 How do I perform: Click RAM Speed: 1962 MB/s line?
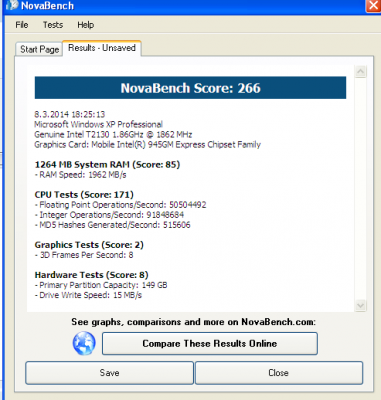pyautogui.click(x=80, y=175)
